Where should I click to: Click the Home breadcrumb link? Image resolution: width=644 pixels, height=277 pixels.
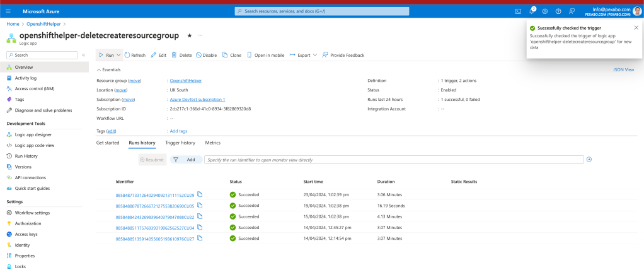click(x=13, y=24)
